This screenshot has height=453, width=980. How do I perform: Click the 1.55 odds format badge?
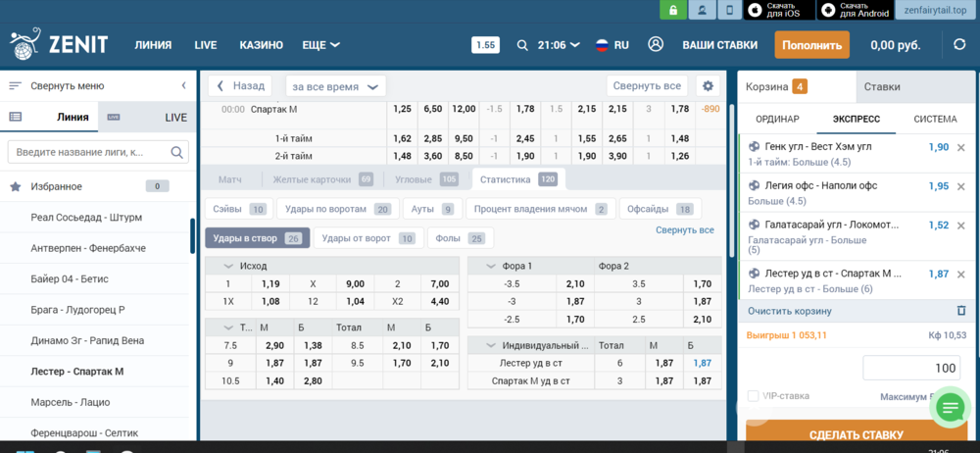coord(485,45)
